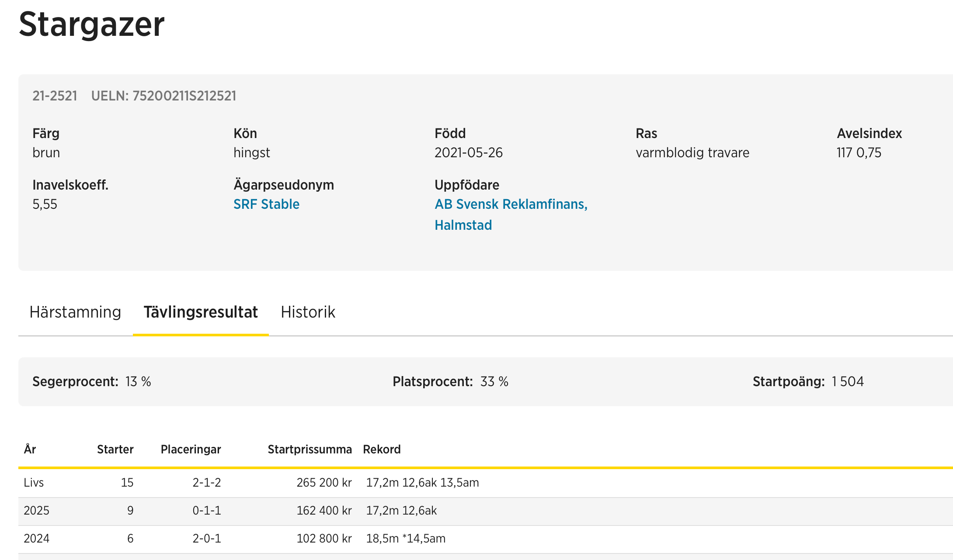The height and width of the screenshot is (560, 953).
Task: Click the Platsprocent 33 % value
Action: click(494, 382)
